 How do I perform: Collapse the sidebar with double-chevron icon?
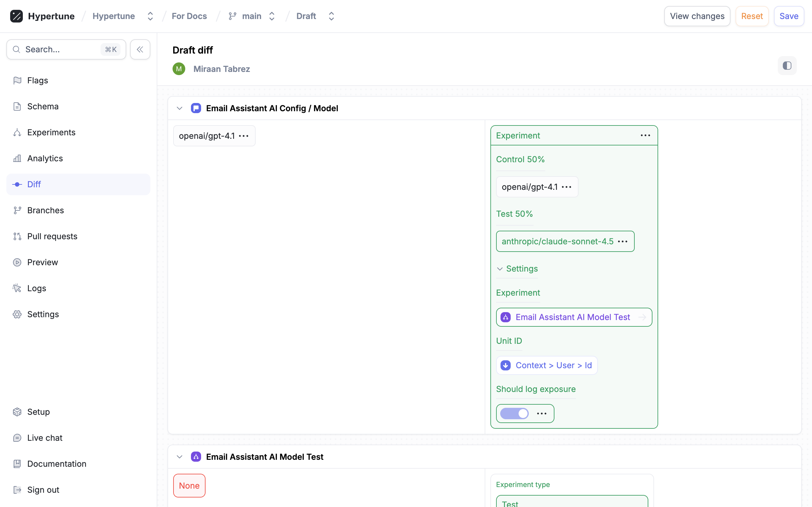[x=140, y=50]
